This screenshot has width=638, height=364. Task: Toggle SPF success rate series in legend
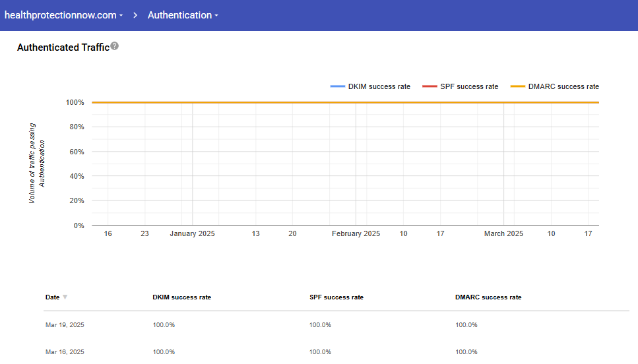(x=469, y=86)
